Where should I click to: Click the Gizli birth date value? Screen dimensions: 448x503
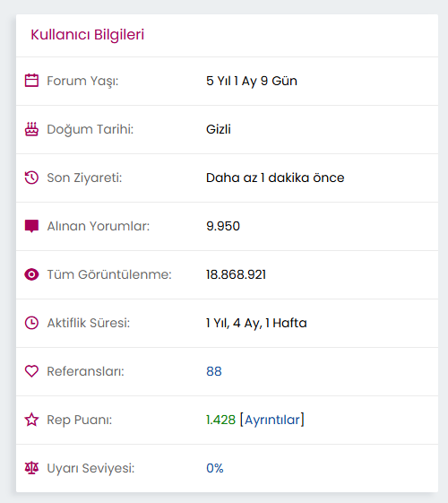click(x=219, y=129)
